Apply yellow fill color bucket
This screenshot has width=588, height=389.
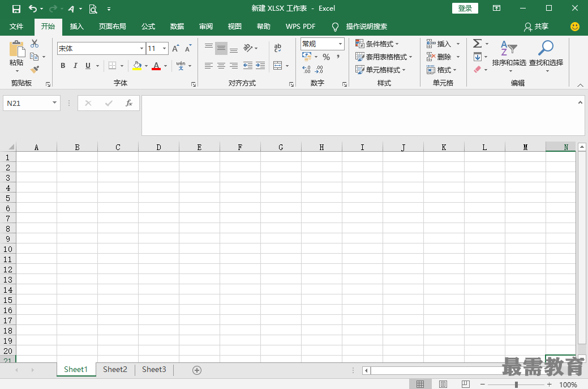click(x=138, y=66)
